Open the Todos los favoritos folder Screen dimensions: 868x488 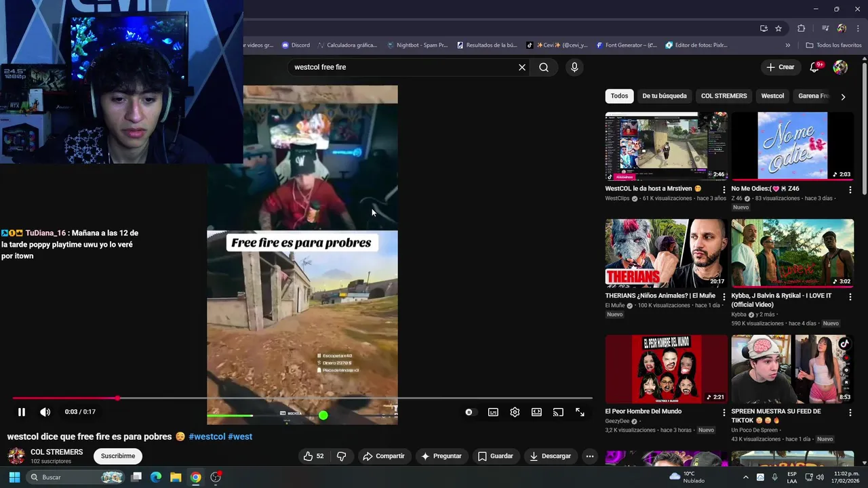coord(833,45)
